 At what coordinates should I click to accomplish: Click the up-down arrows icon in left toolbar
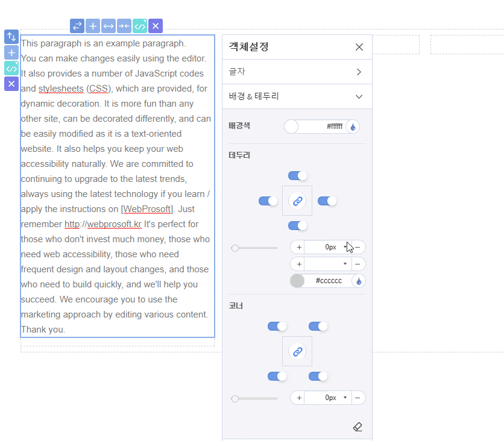[11, 37]
